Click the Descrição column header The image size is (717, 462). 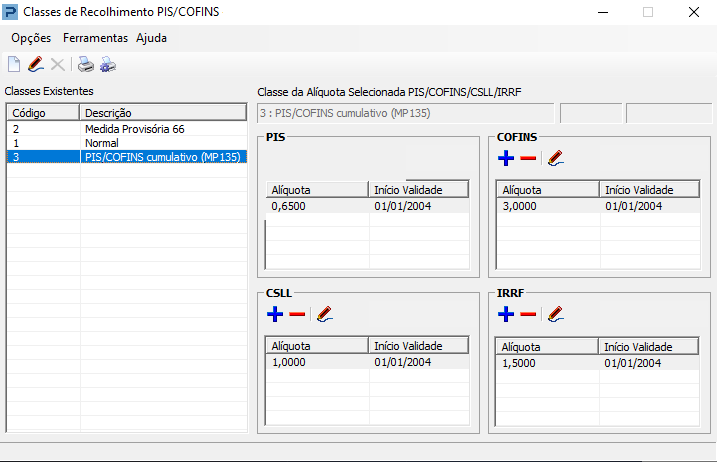[163, 113]
